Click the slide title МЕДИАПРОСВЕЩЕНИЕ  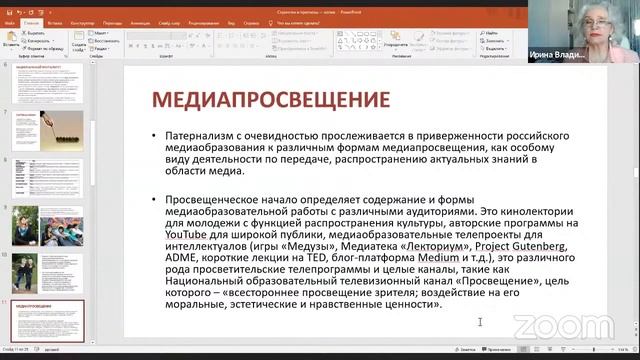pyautogui.click(x=271, y=100)
